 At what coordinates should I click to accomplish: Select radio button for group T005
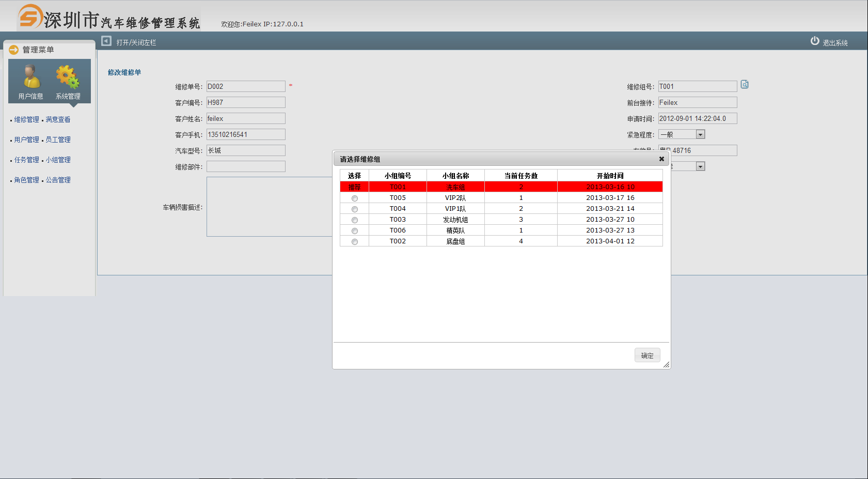pyautogui.click(x=355, y=198)
